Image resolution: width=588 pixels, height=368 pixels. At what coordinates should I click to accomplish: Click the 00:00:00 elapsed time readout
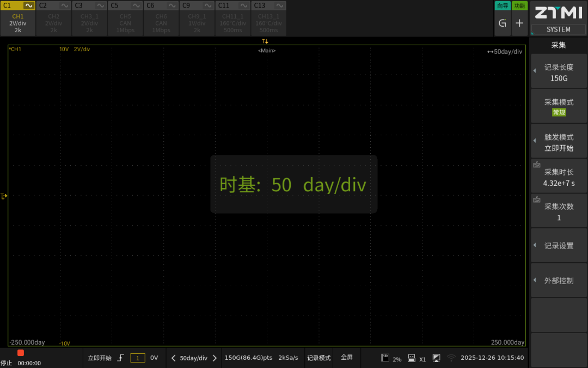29,363
